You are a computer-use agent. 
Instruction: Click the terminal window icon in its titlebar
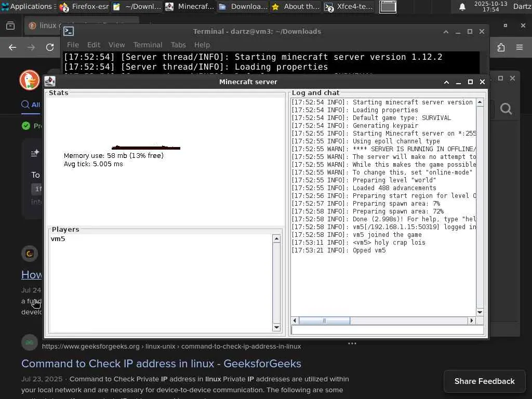coord(69,32)
